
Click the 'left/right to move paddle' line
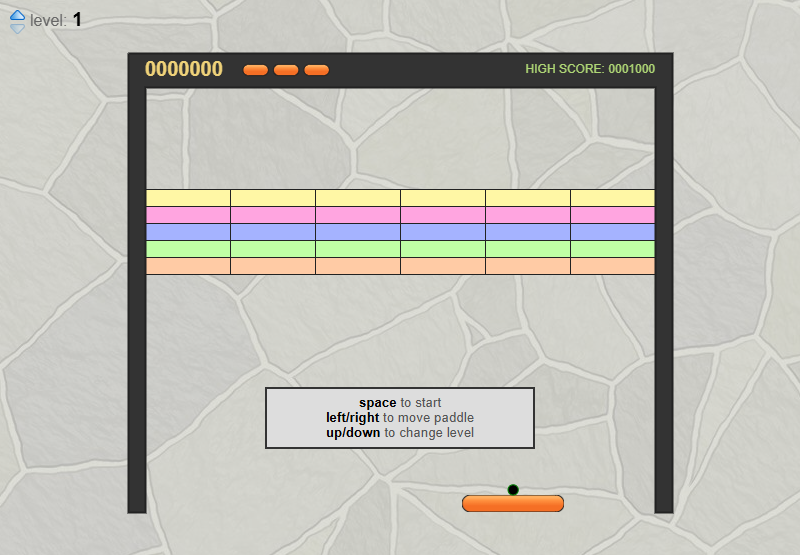(400, 417)
